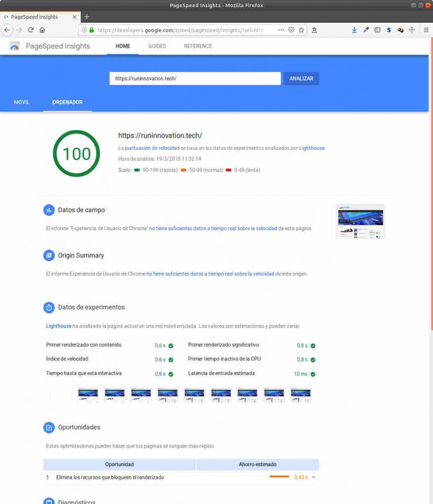
Task: Click the Oportunidades section icon
Action: coord(49,428)
